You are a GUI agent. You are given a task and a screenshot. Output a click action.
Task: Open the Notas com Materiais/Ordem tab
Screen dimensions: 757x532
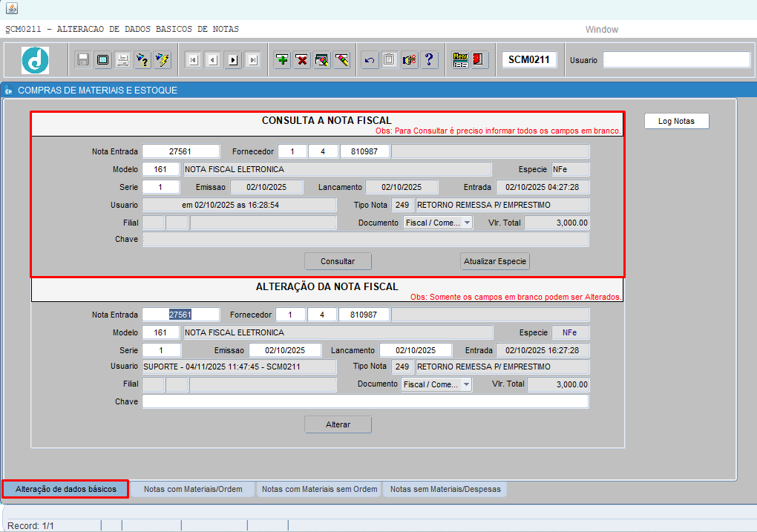coord(193,489)
